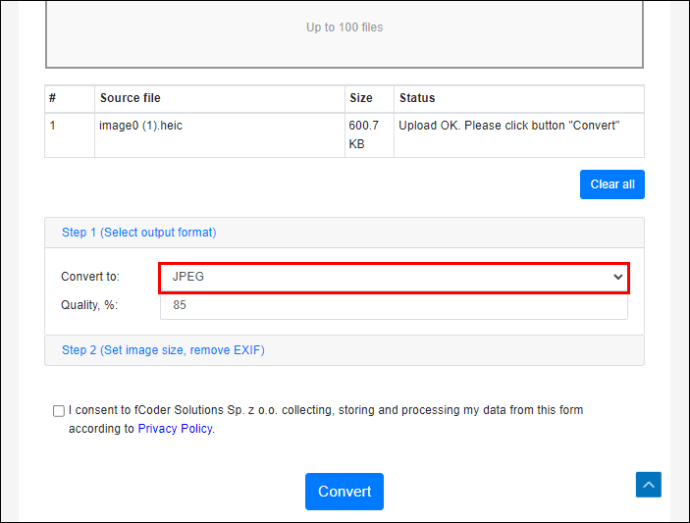The image size is (690, 523).
Task: Click the # column header
Action: pyautogui.click(x=70, y=98)
